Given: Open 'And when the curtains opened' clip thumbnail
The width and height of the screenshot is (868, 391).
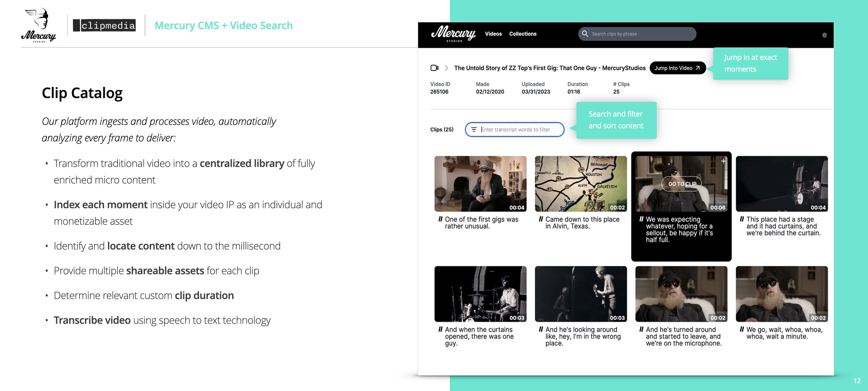Looking at the screenshot, I should click(x=480, y=294).
